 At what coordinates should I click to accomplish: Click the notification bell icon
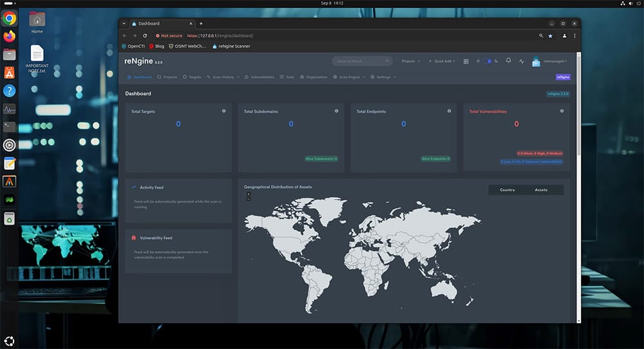point(508,61)
